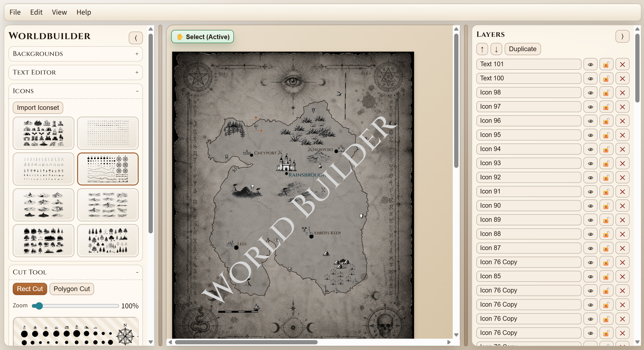This screenshot has width=644, height=350.
Task: Hide the Icon 85 layer
Action: [x=590, y=276]
